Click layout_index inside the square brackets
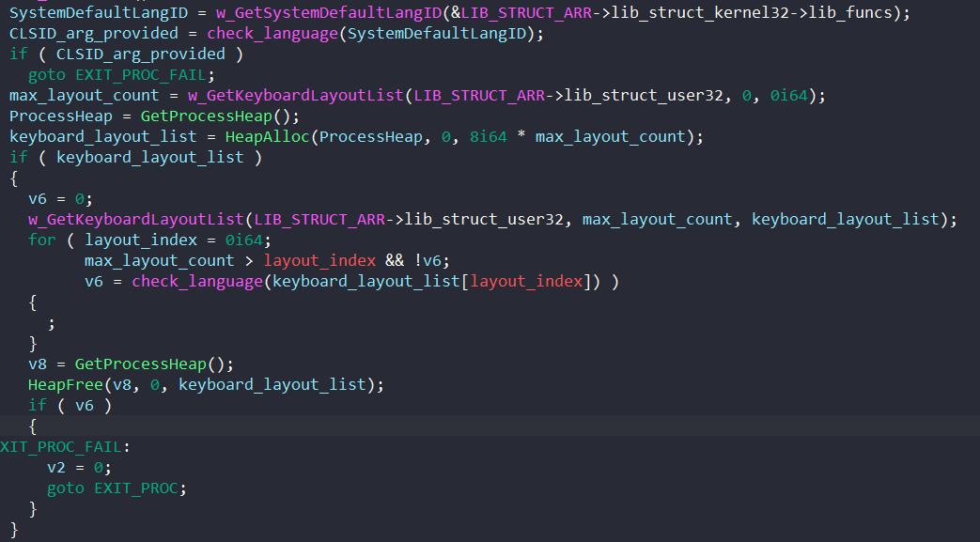The height and width of the screenshot is (542, 980). pos(526,281)
